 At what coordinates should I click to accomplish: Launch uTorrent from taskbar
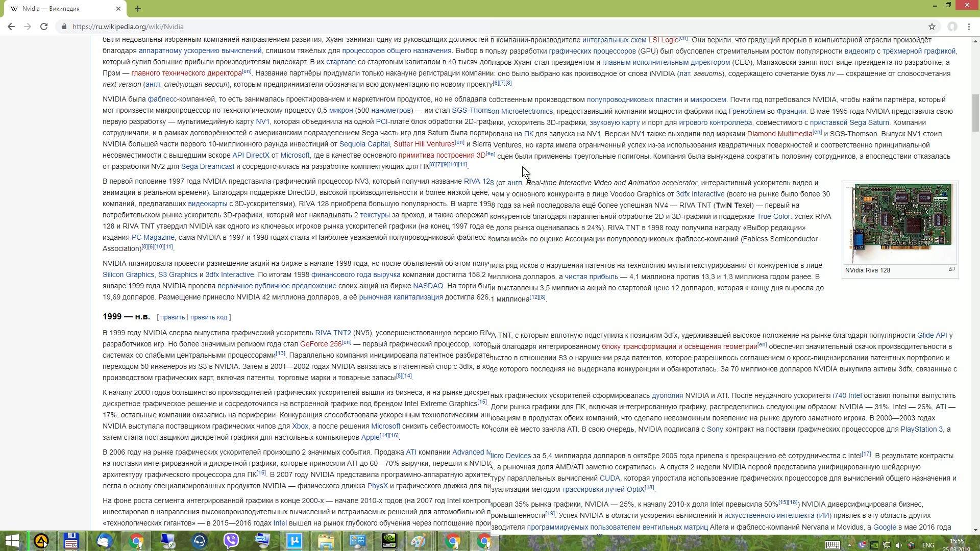[295, 541]
